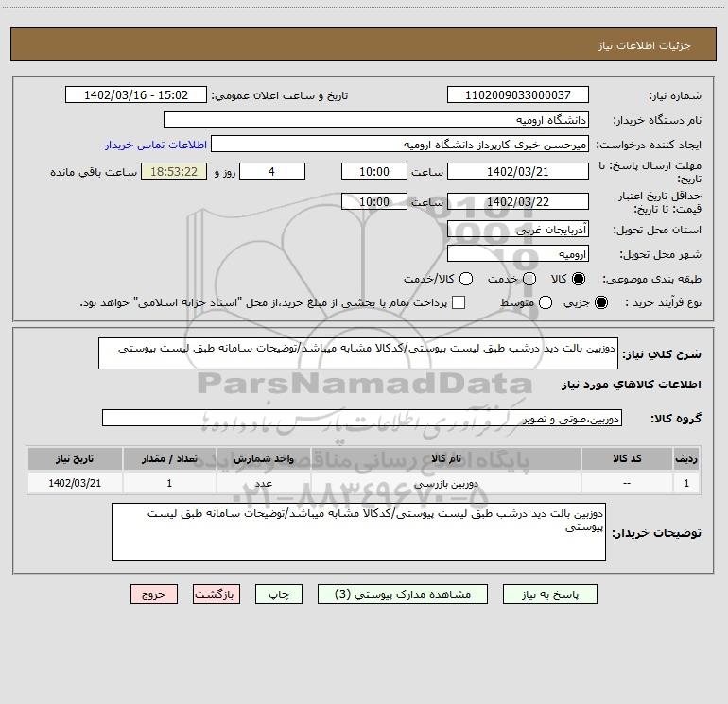Click the چاپ print button
This screenshot has height=704, width=728.
[279, 594]
